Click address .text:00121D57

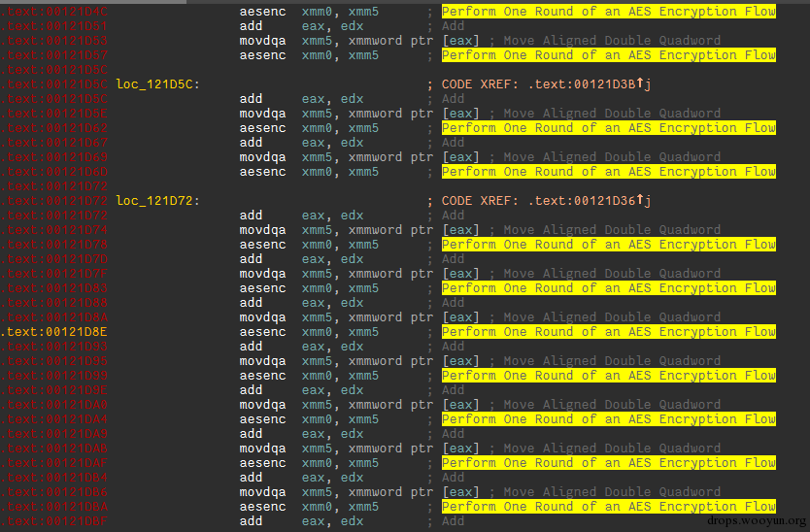pos(53,55)
